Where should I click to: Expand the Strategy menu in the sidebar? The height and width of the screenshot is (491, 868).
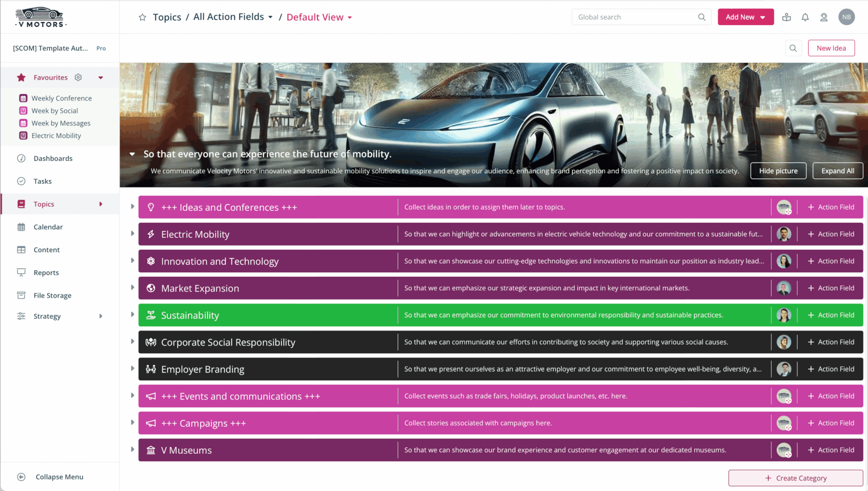point(47,316)
